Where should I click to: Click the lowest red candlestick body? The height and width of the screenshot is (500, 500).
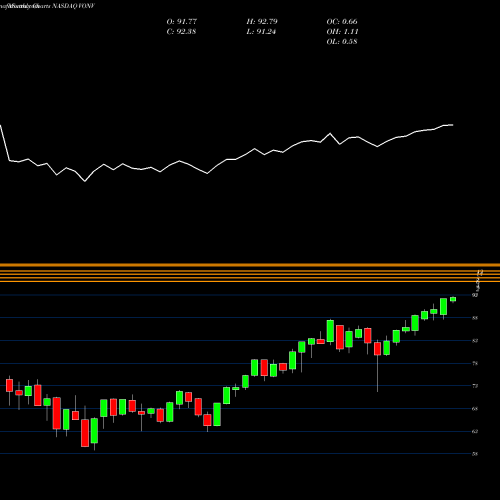click(x=85, y=433)
